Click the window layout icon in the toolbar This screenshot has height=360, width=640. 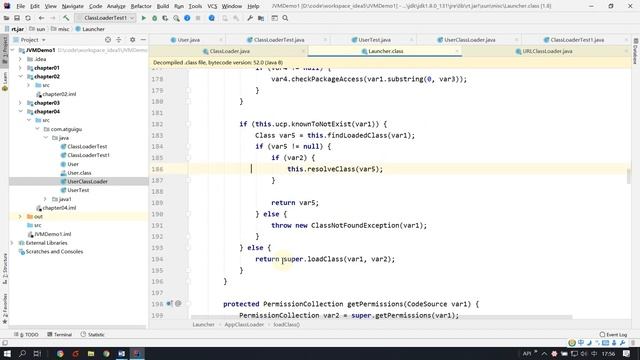274,18
